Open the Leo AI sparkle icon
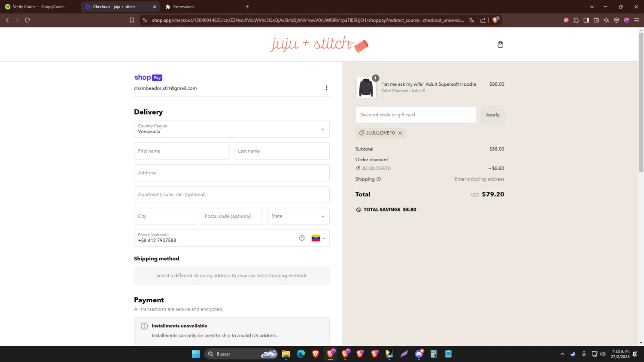The height and width of the screenshot is (362, 644). [606, 20]
